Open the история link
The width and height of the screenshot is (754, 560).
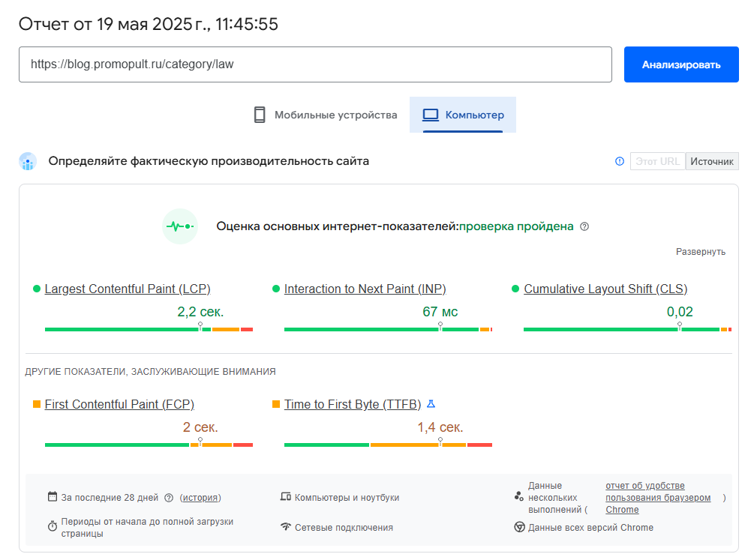pos(200,498)
